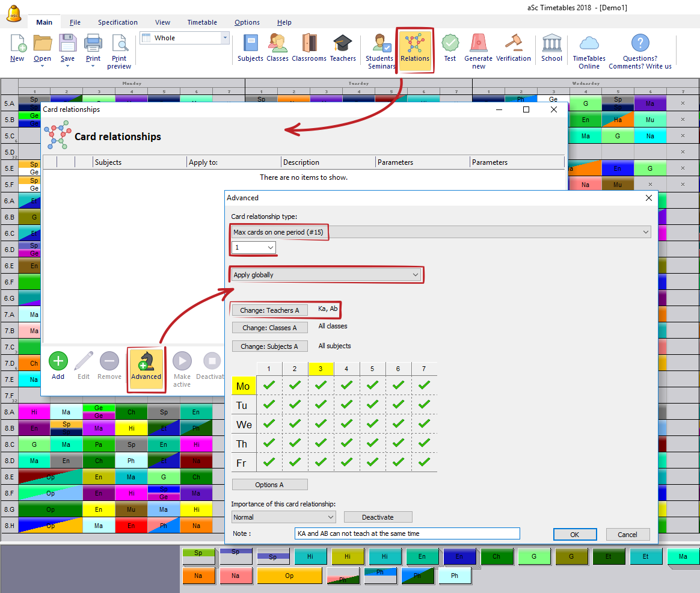Click the Note text field

[x=407, y=533]
